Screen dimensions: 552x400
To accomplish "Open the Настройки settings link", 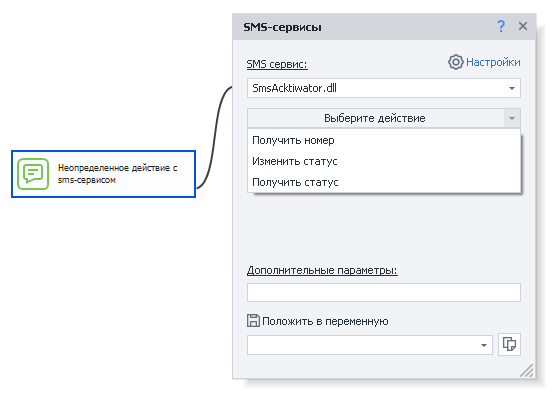I will [493, 62].
